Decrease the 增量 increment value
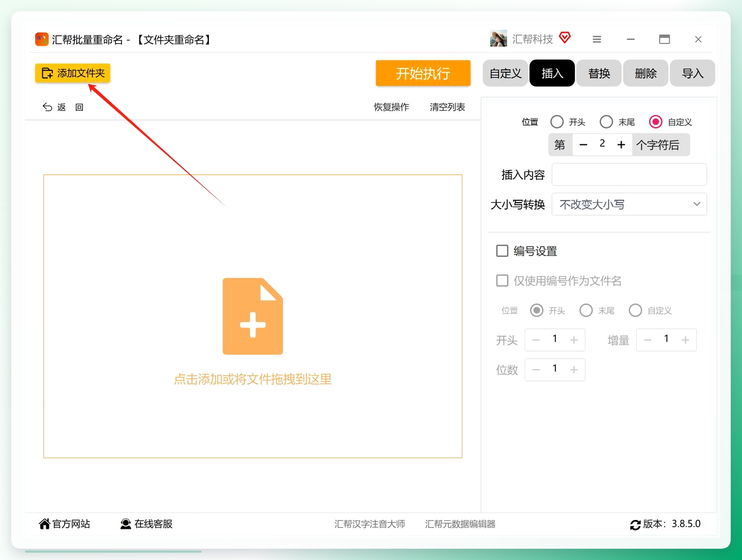Image resolution: width=742 pixels, height=560 pixels. (647, 340)
